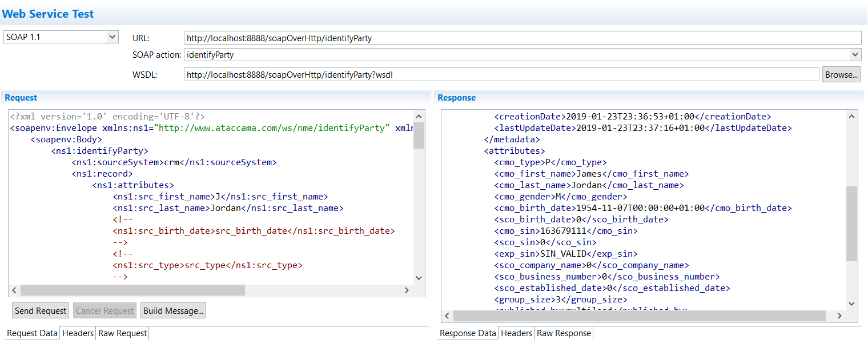Select the Response Data tab
The width and height of the screenshot is (868, 343).
[467, 333]
